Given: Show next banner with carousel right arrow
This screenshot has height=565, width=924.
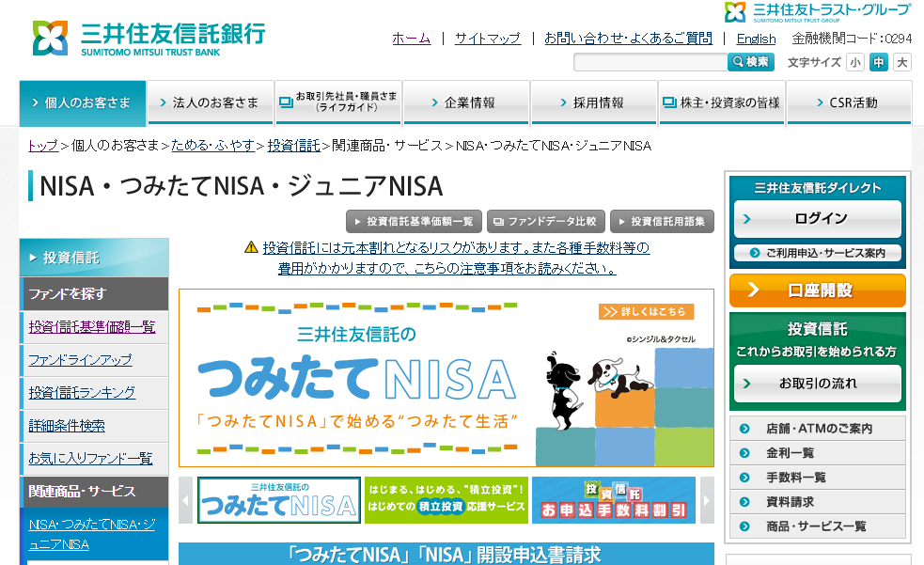Looking at the screenshot, I should coord(707,500).
